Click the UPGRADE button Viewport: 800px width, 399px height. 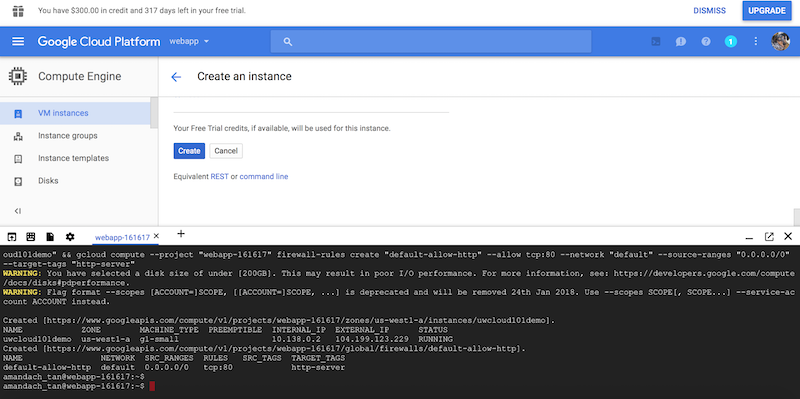[x=767, y=11]
